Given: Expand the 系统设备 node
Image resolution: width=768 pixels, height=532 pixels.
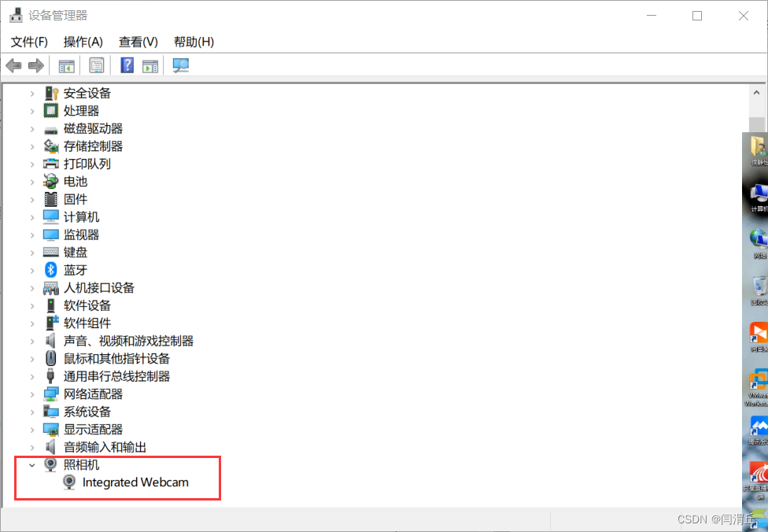Looking at the screenshot, I should [32, 412].
